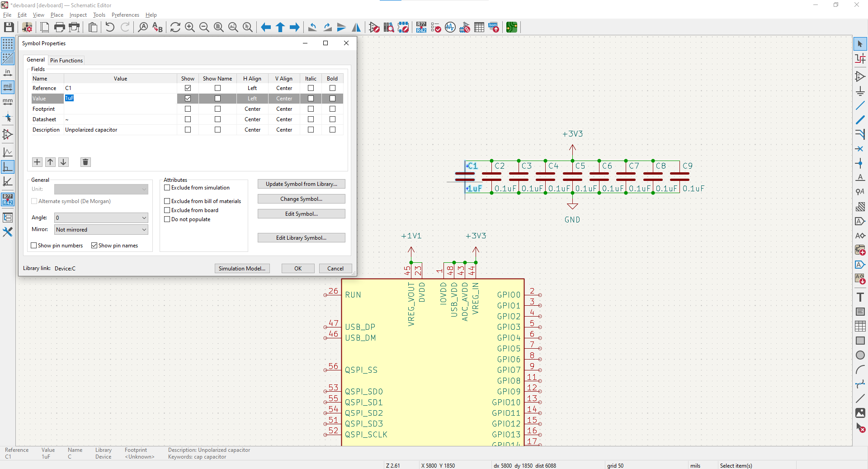Screen dimensions: 868x469
Task: Click the Footprint value field
Action: 120,109
